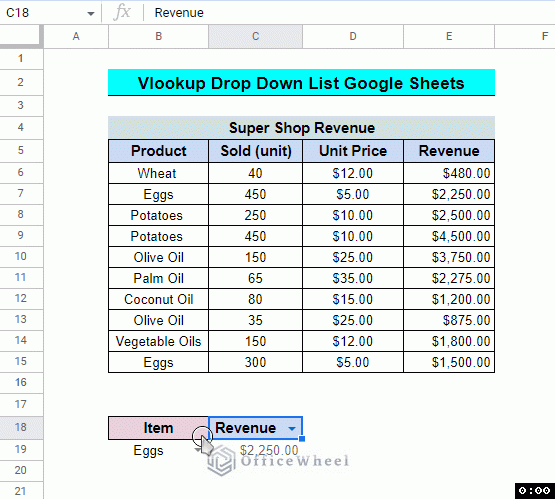
Task: Select row 5 header
Action: (x=21, y=150)
